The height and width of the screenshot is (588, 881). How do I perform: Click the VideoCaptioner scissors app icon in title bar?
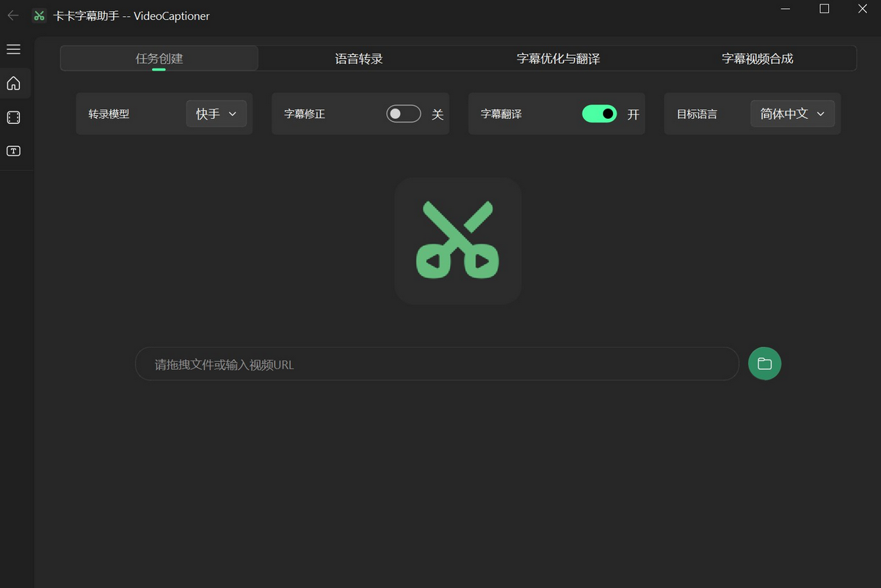[40, 15]
